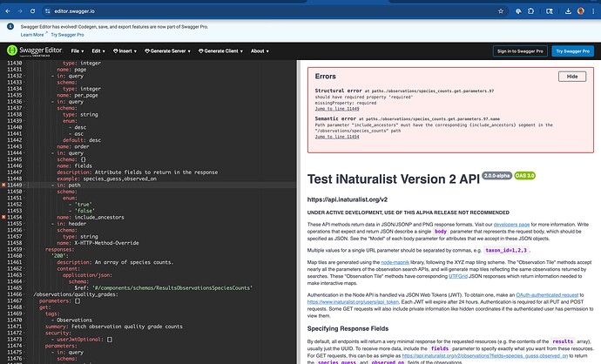This screenshot has width=601, height=364.
Task: Bookmark this page with the star icon
Action: coord(501,11)
